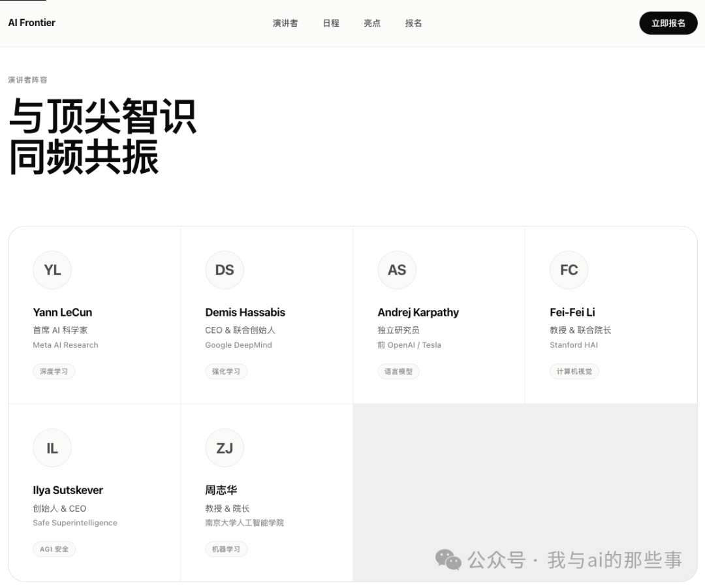Click the 创始人 & CEO title
Image resolution: width=705 pixels, height=588 pixels.
point(59,508)
